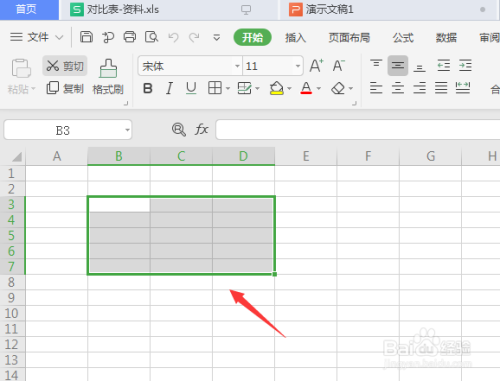Align text left
This screenshot has width=500, height=381.
tap(376, 88)
